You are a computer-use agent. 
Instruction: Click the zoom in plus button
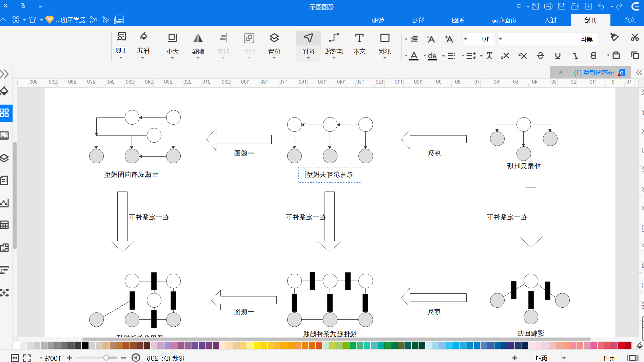pyautogui.click(x=70, y=358)
